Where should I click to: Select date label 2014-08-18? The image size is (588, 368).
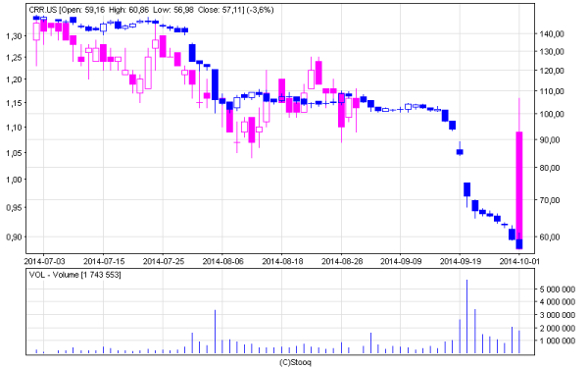click(282, 261)
